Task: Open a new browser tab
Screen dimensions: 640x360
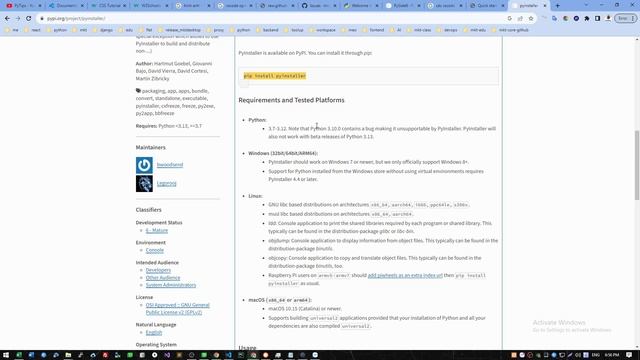Action: pyautogui.click(x=558, y=6)
